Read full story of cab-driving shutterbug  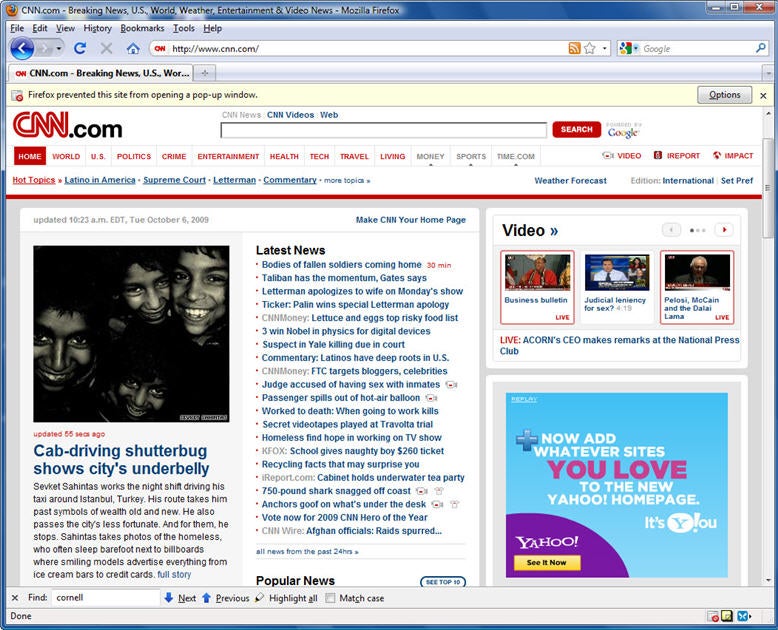click(x=174, y=574)
